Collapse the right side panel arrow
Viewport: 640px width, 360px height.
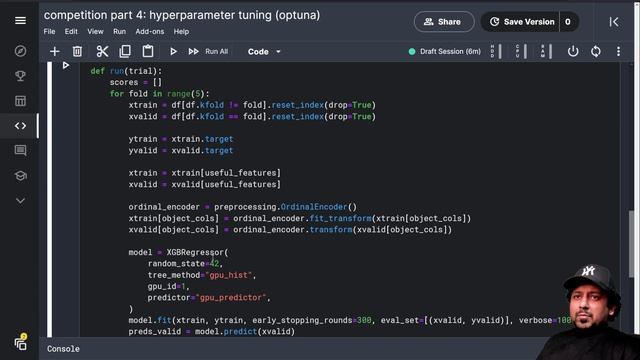pos(614,22)
